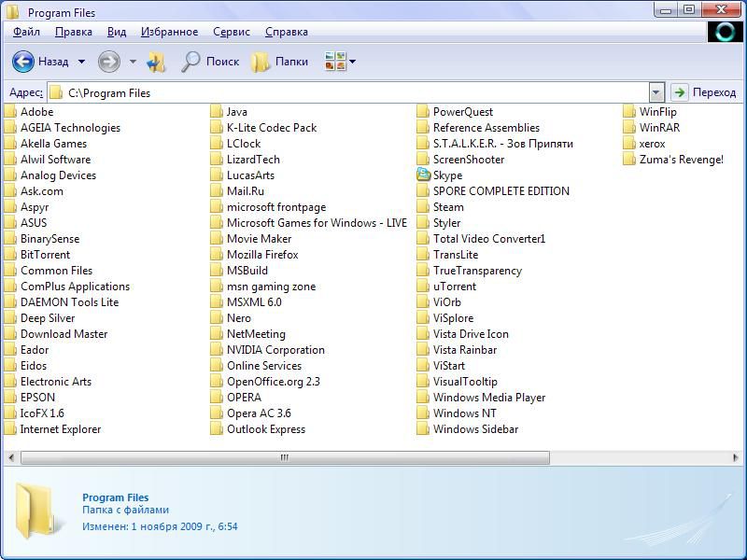Viewport: 747px width, 560px height.
Task: Select Electronic Arts folder name
Action: point(56,382)
